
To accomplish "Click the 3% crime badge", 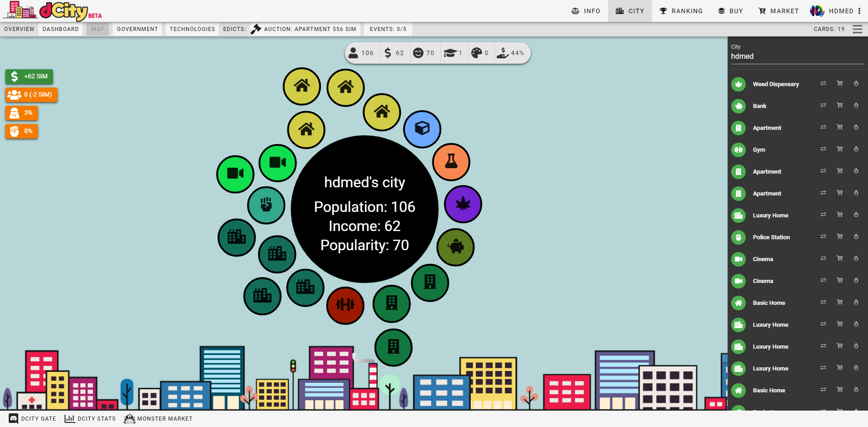I will (21, 113).
